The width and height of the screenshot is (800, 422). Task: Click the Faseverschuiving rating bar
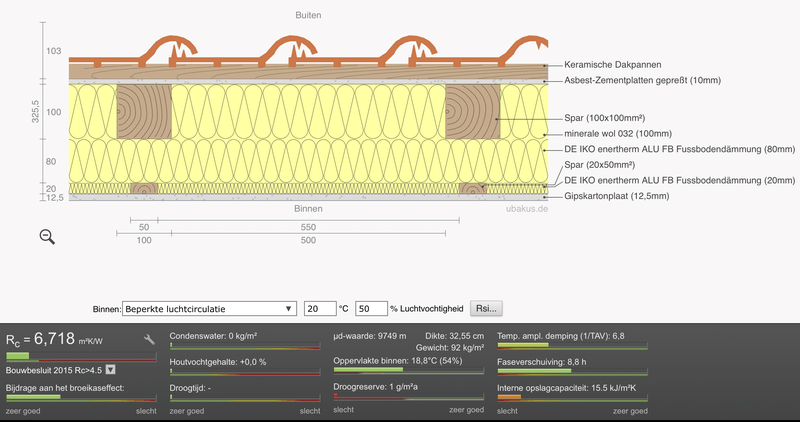(x=572, y=372)
